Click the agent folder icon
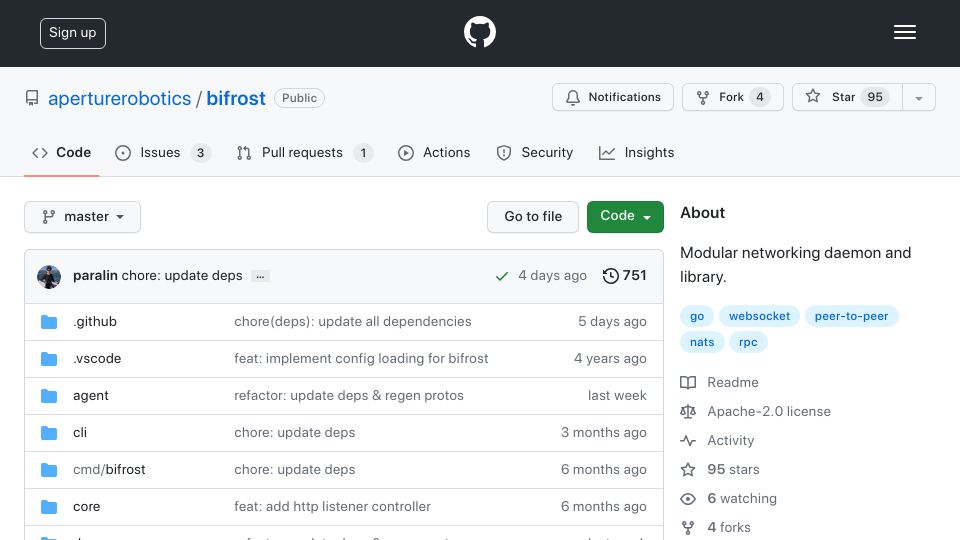Viewport: 960px width, 540px height. click(49, 396)
